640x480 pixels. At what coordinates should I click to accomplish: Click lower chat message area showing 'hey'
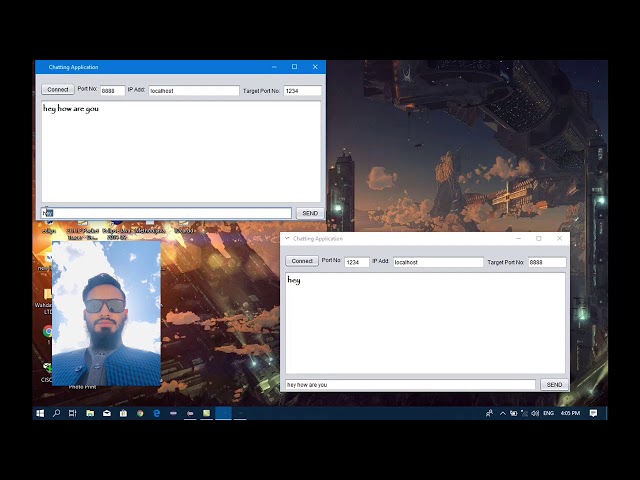425,323
